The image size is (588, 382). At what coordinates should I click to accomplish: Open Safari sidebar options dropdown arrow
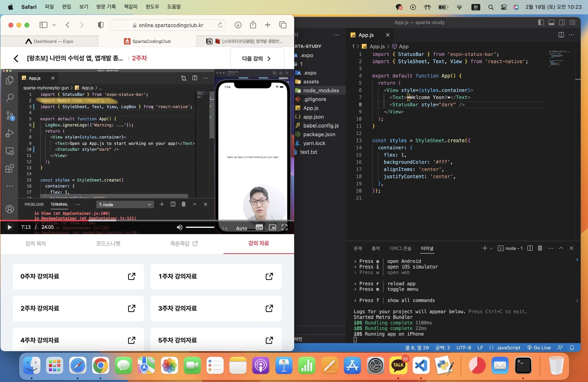pos(54,25)
